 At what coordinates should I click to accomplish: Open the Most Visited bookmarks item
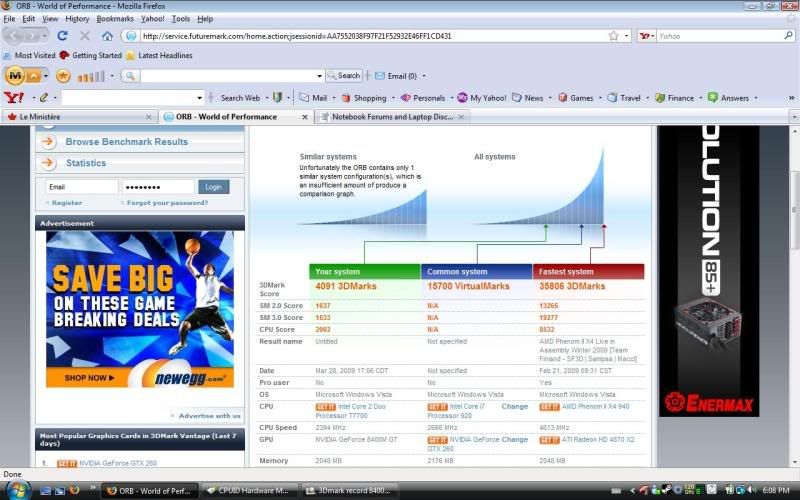pos(30,55)
